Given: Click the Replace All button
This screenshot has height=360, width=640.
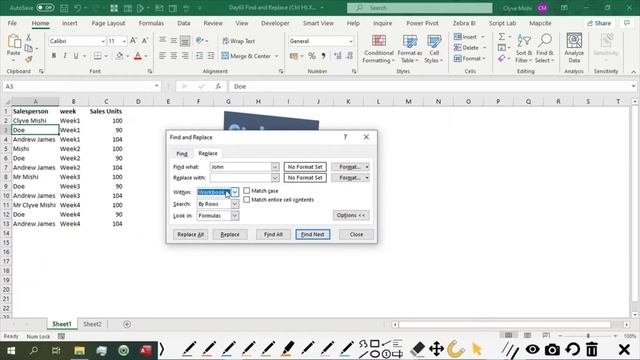Looking at the screenshot, I should click(190, 234).
